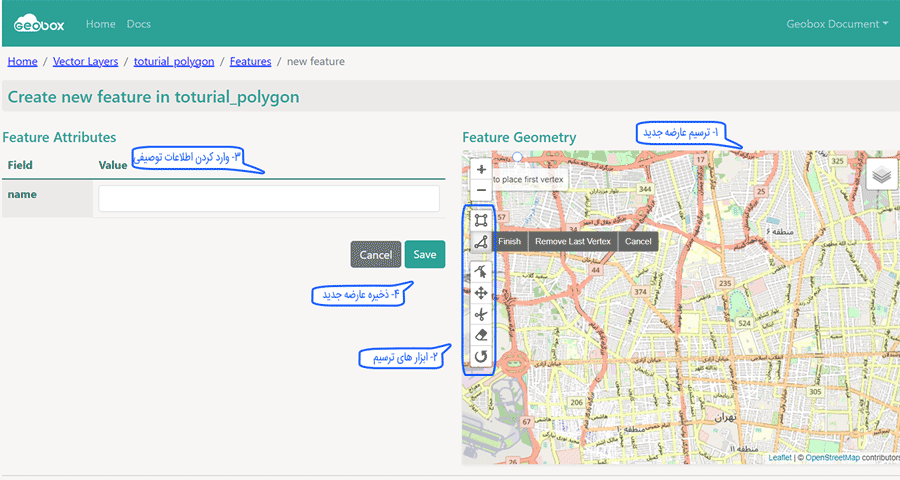Click the map zoom out button
Screen dimensions: 900x480
pos(481,189)
